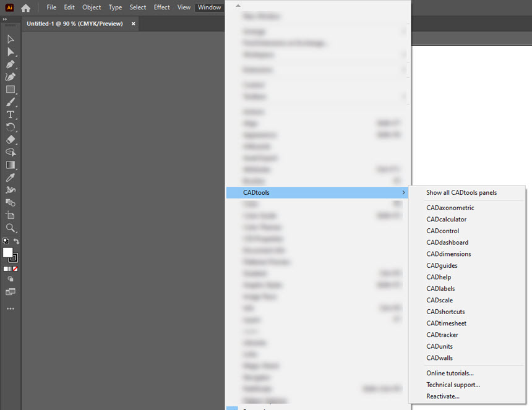Open the CADcontrol panel
The image size is (532, 410).
point(443,231)
